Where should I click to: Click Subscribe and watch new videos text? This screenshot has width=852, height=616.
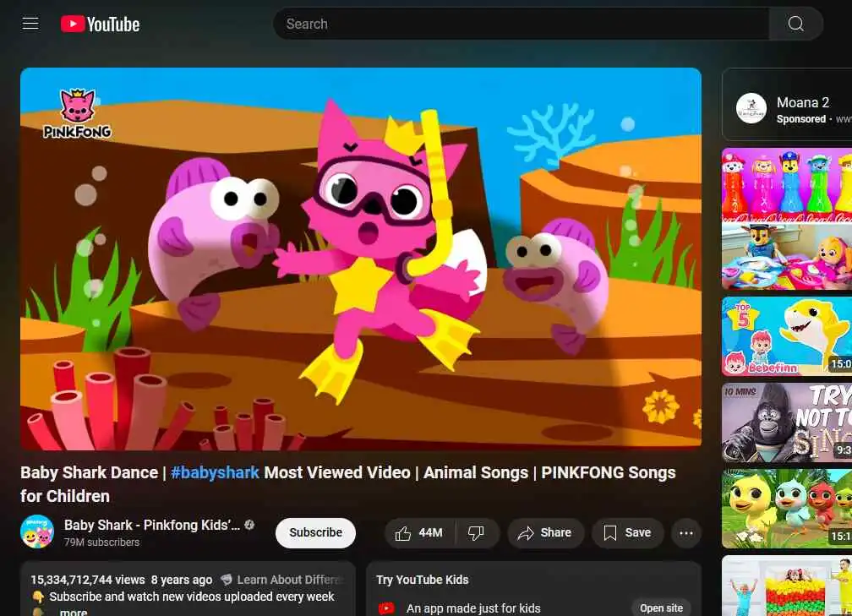[192, 597]
